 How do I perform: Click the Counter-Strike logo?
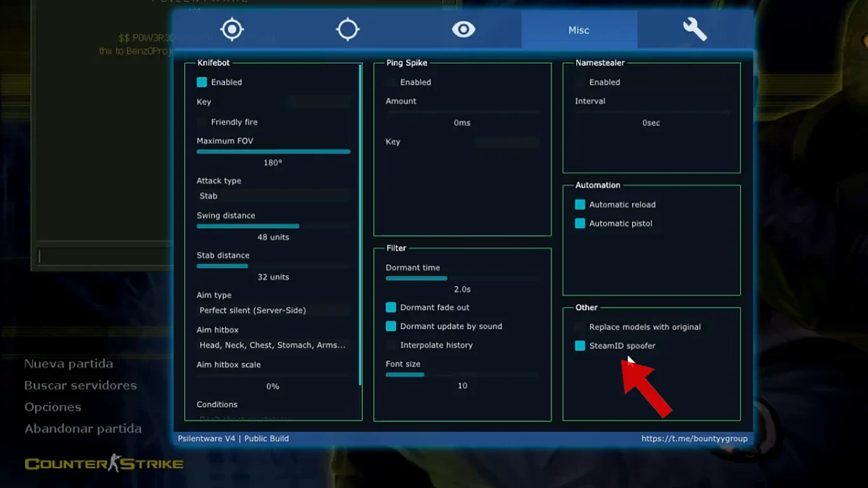coord(104,463)
